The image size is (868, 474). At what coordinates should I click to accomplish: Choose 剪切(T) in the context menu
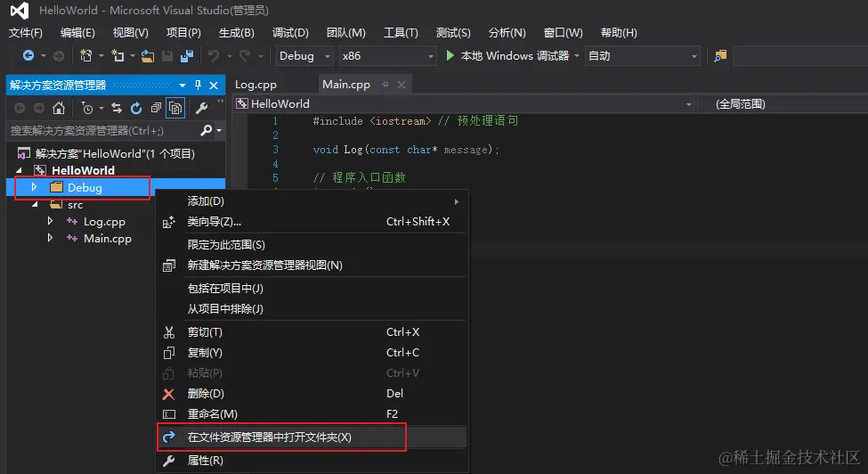(x=312, y=332)
